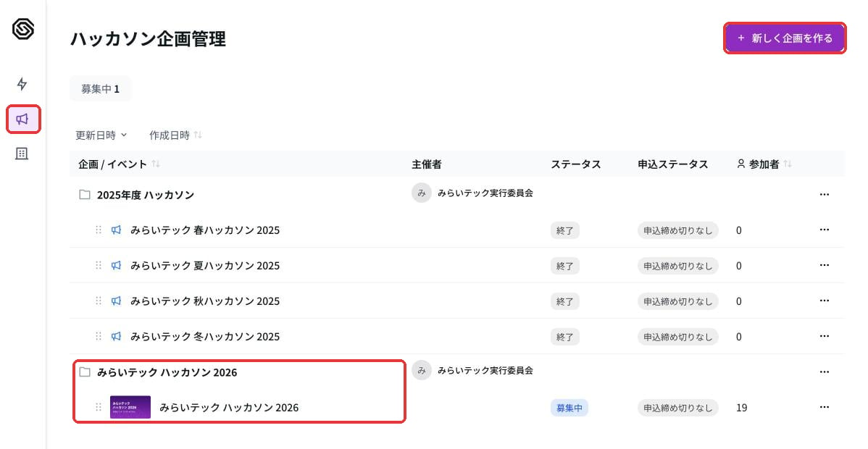Open more options for 春ハッカソン 2025
Viewport: 868px width, 449px height.
pyautogui.click(x=825, y=230)
